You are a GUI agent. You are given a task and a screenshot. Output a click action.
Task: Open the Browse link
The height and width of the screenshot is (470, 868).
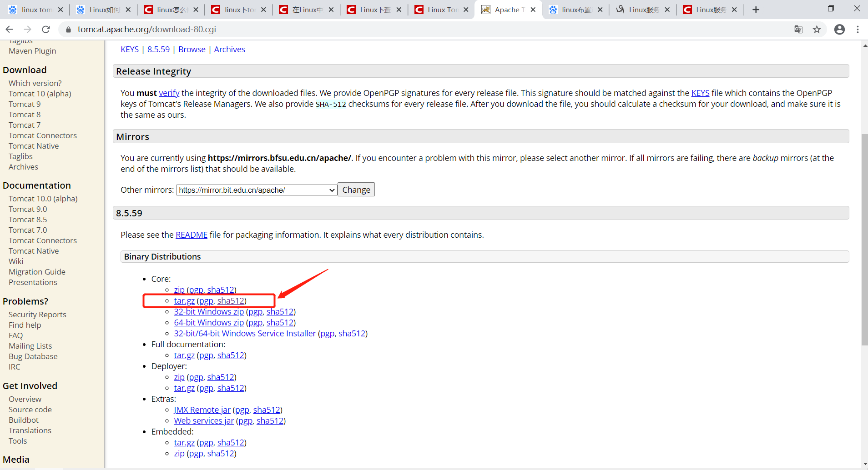(x=192, y=50)
